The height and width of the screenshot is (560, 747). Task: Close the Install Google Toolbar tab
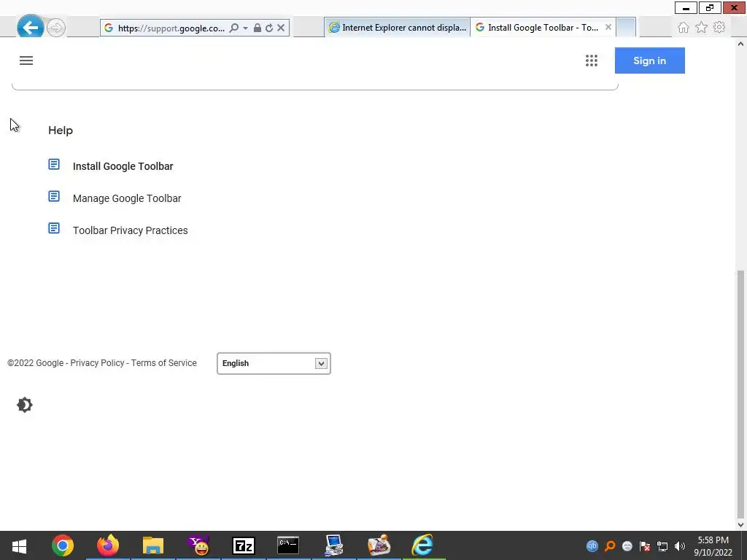(x=608, y=27)
